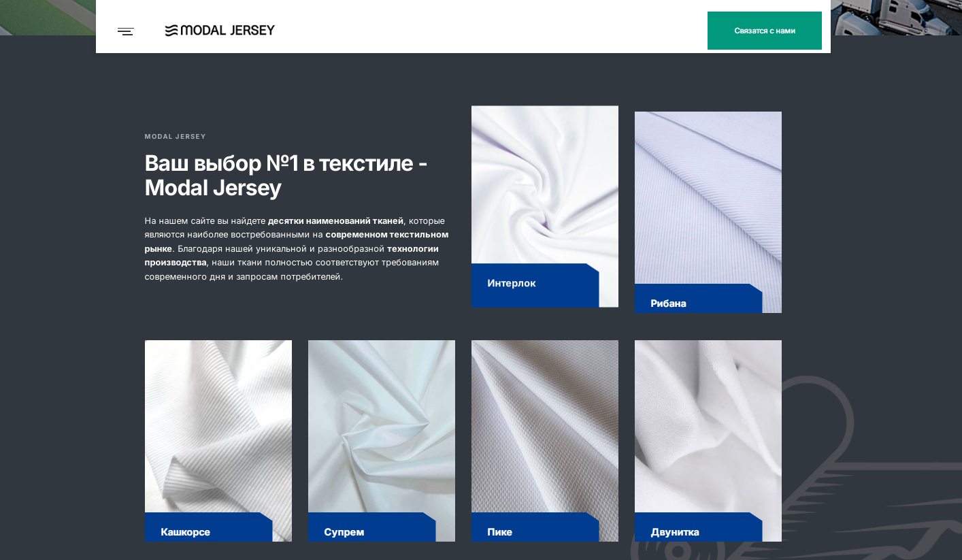Click the small MODAL JERSEY eyebrow label

coord(175,137)
